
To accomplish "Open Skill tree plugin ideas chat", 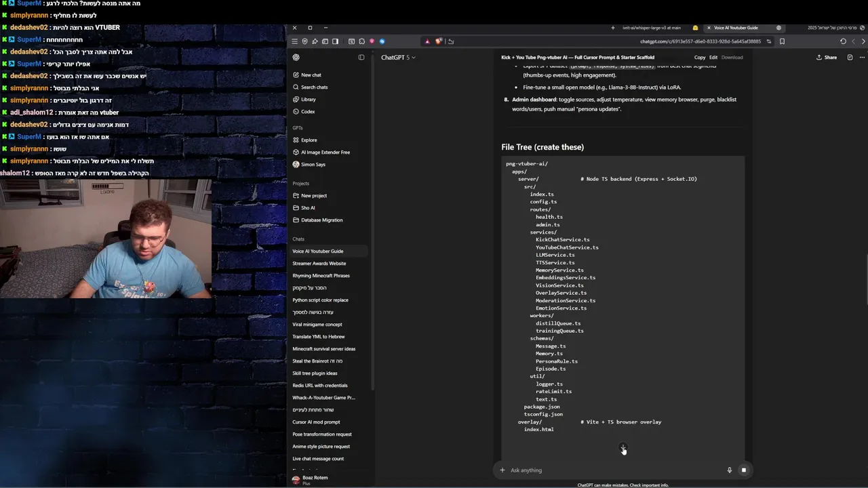I will pos(315,373).
